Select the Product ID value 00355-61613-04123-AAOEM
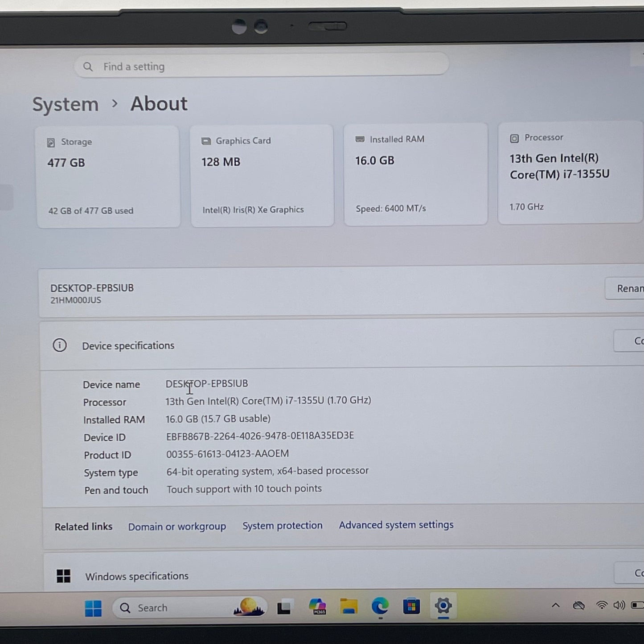This screenshot has height=644, width=644. pos(228,454)
